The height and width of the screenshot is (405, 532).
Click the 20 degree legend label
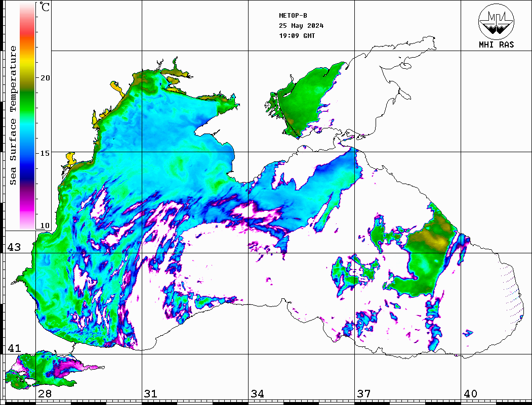tap(45, 78)
